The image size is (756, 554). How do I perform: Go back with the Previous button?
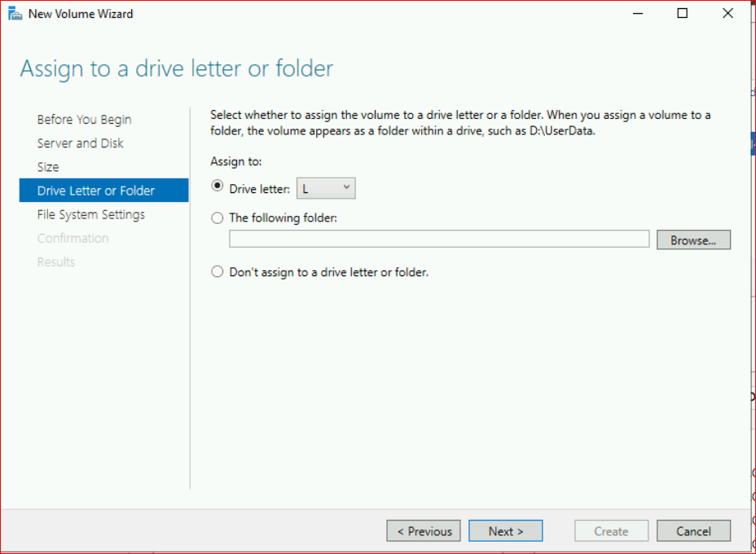coord(424,531)
